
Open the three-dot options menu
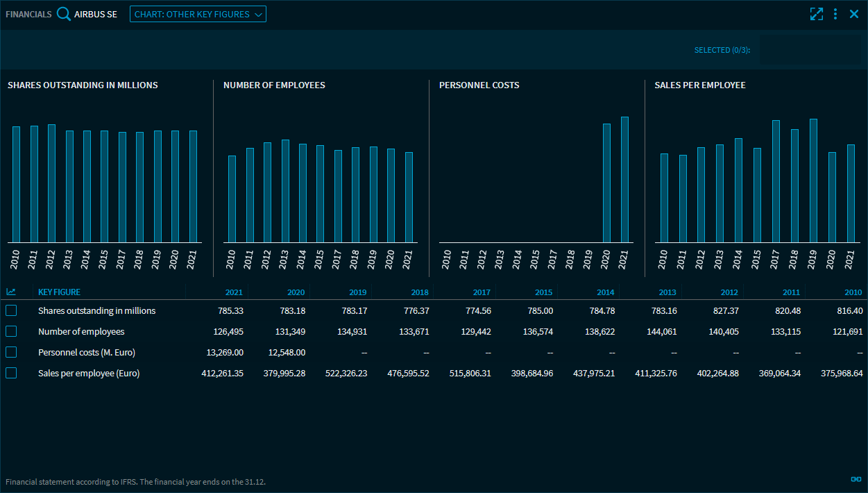pos(835,14)
